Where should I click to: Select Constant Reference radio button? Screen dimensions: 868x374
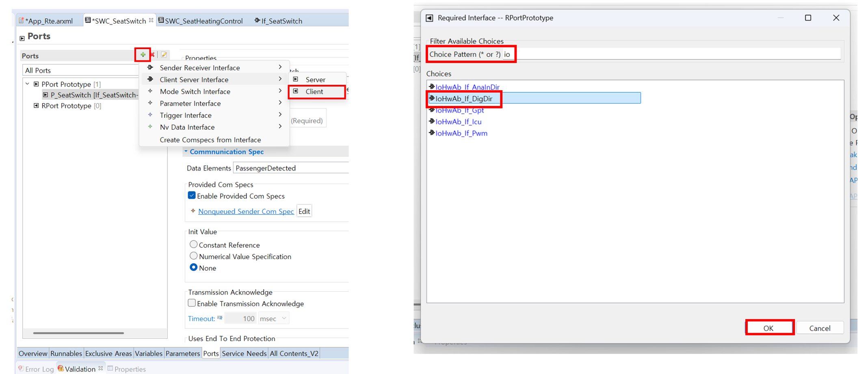coord(194,244)
